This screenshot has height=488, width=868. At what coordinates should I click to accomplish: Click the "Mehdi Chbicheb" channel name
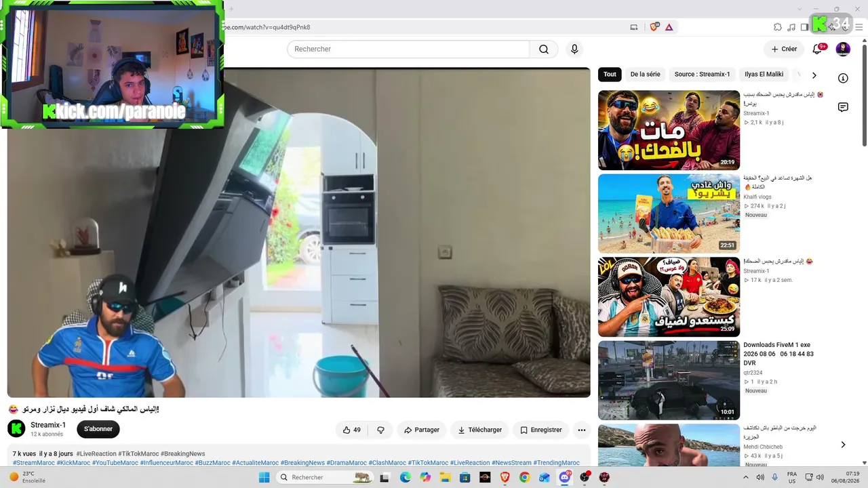[x=763, y=447]
